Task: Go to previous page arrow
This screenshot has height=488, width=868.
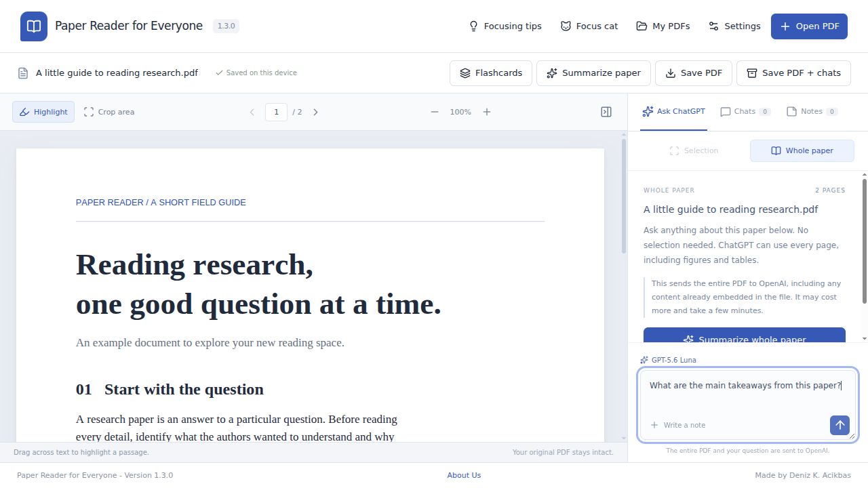Action: [x=252, y=112]
